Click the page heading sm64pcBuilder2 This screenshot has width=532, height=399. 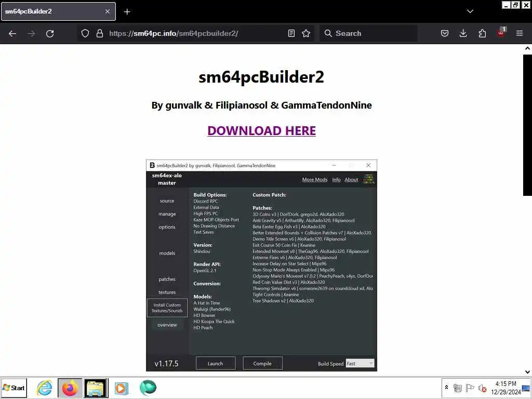pyautogui.click(x=261, y=77)
